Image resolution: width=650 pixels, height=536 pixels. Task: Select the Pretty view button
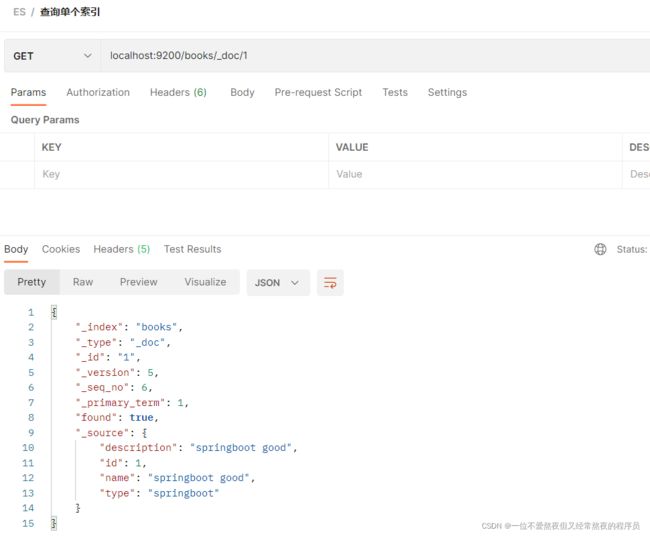[32, 282]
